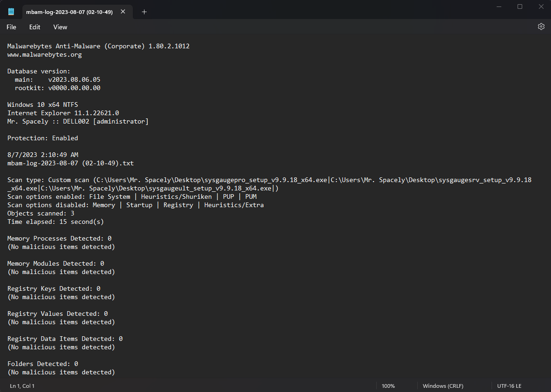The height and width of the screenshot is (392, 551).
Task: Click 'Internet Explorer 11.1.22621.0' line
Action: pyautogui.click(x=63, y=113)
